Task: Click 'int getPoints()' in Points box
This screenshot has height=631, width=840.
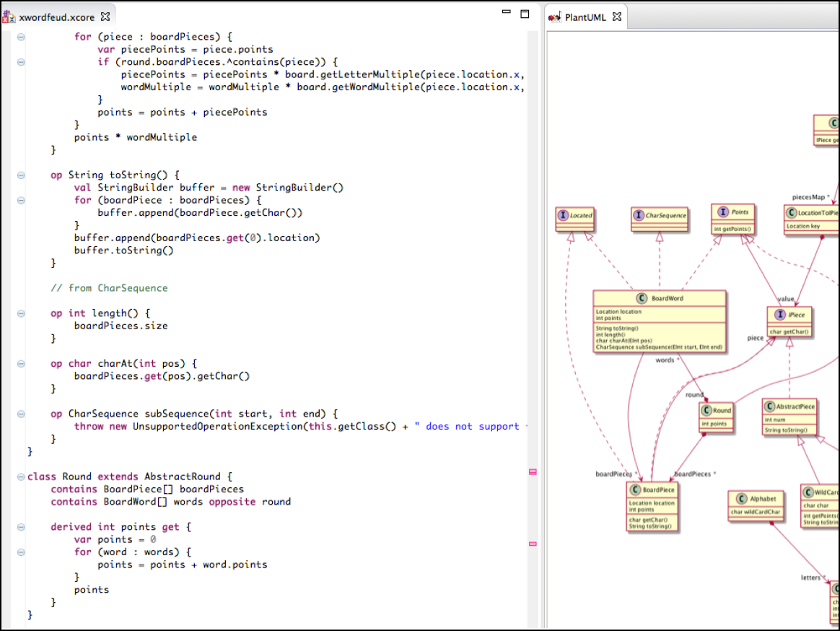Action: click(732, 230)
